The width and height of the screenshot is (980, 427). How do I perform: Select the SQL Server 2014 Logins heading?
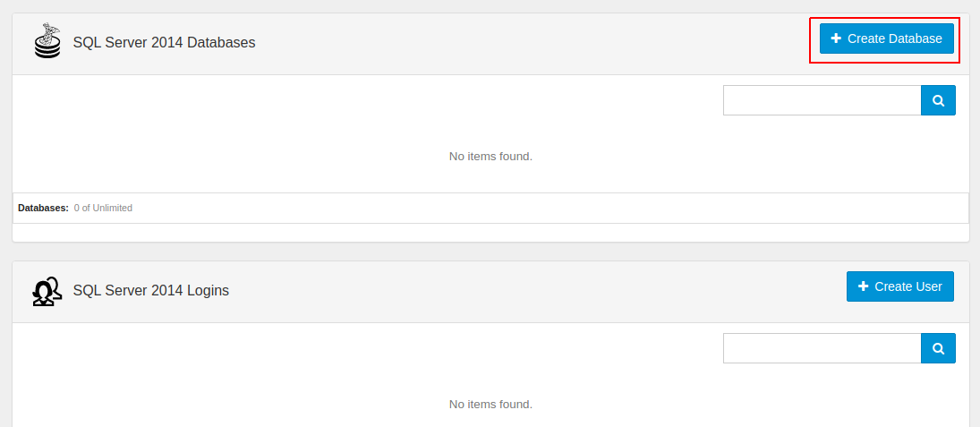click(x=151, y=291)
